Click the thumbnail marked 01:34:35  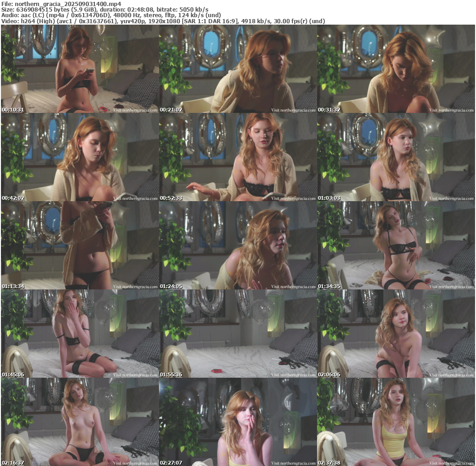pyautogui.click(x=396, y=245)
